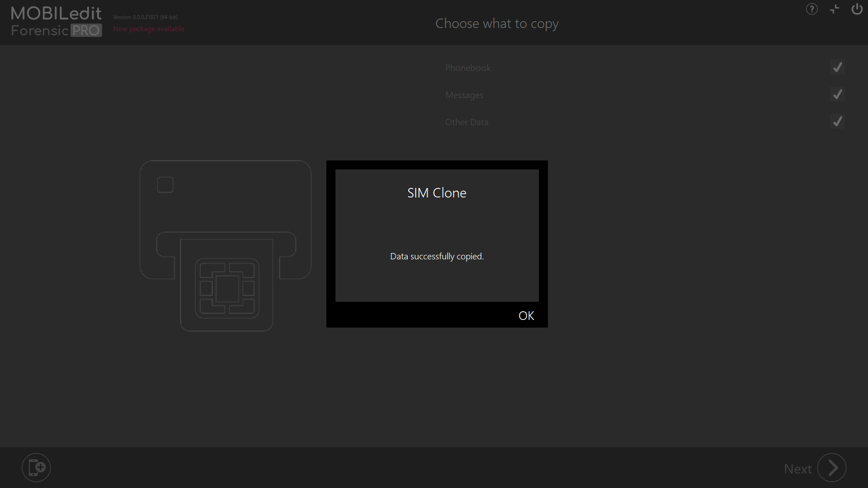Click the Messages row label
This screenshot has height=488, width=868.
tap(464, 95)
